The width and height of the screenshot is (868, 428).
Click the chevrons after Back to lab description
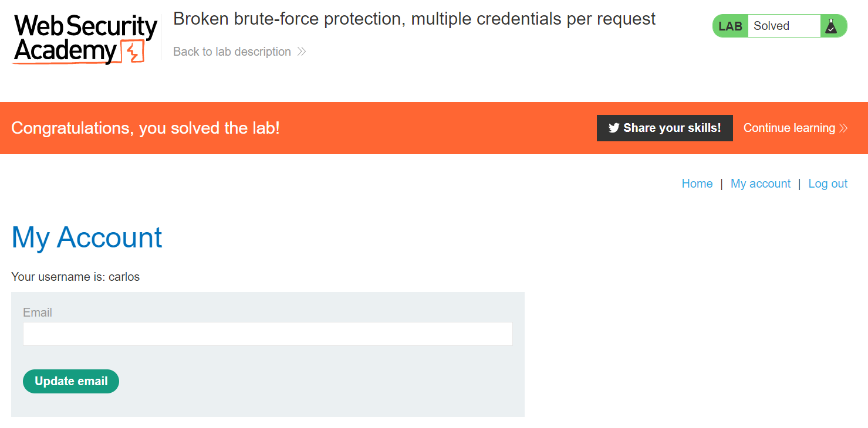301,52
